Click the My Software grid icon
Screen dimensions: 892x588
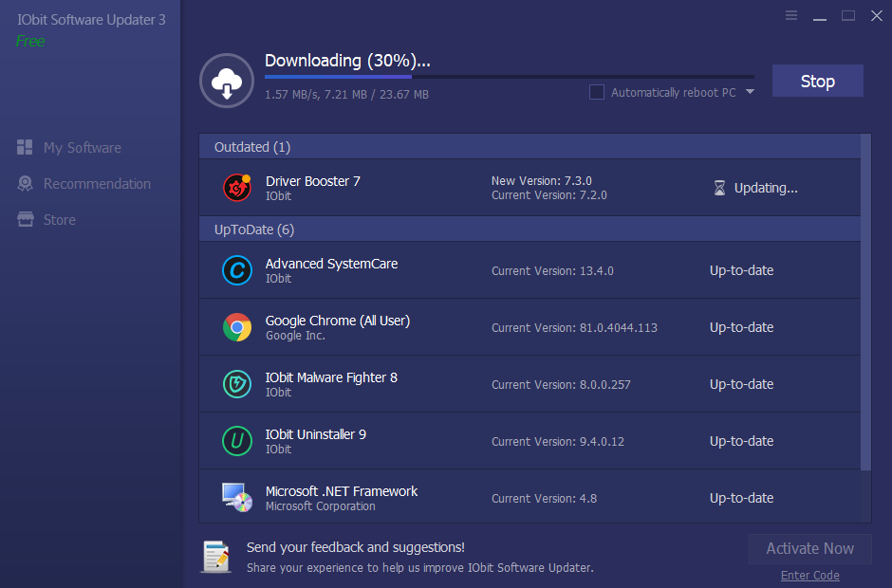(x=25, y=147)
